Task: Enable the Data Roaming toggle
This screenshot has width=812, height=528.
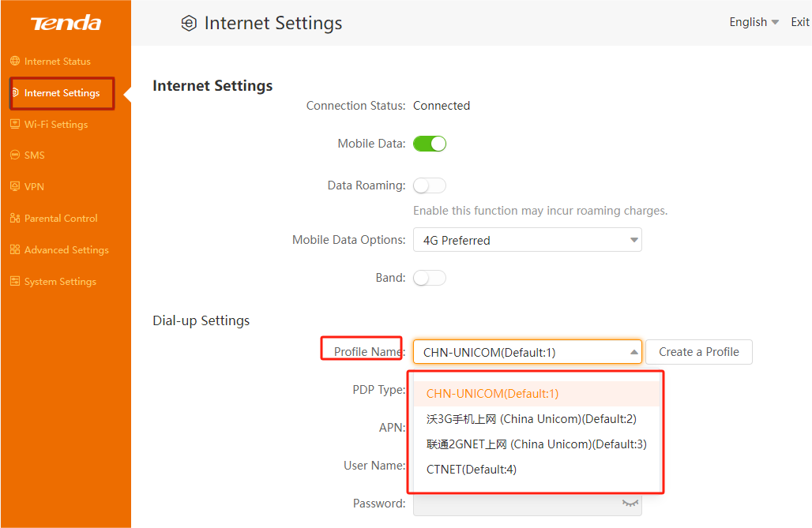Action: point(430,185)
